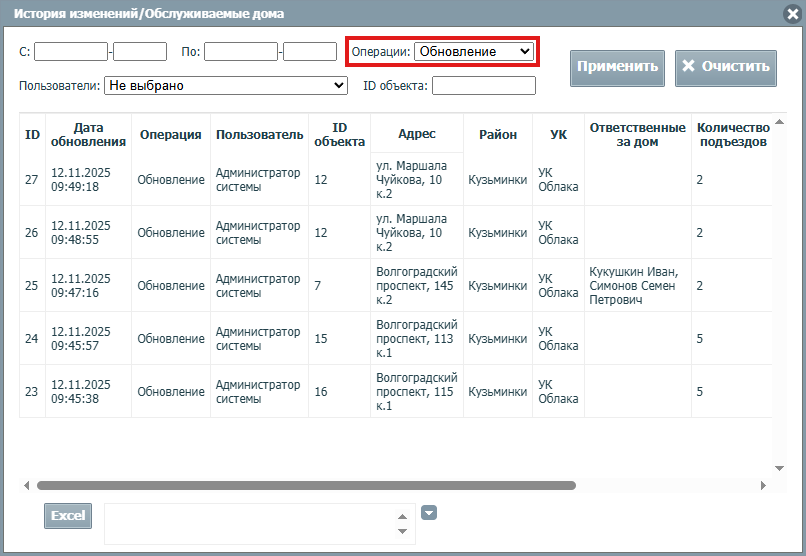Click the table's vertical scroll down arrow

779,467
